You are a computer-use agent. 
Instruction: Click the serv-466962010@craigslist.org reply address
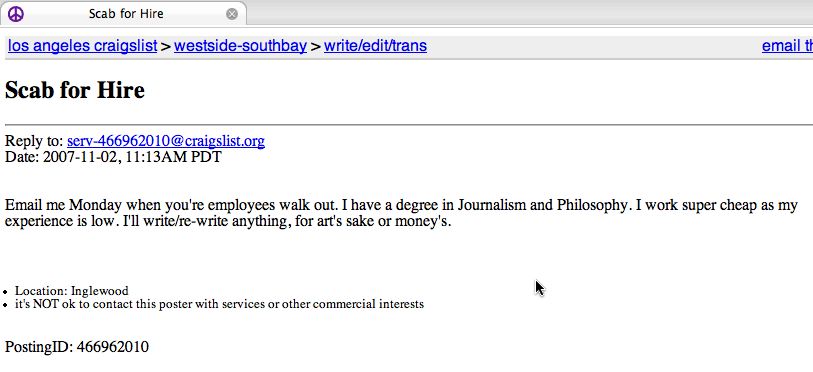tap(166, 141)
